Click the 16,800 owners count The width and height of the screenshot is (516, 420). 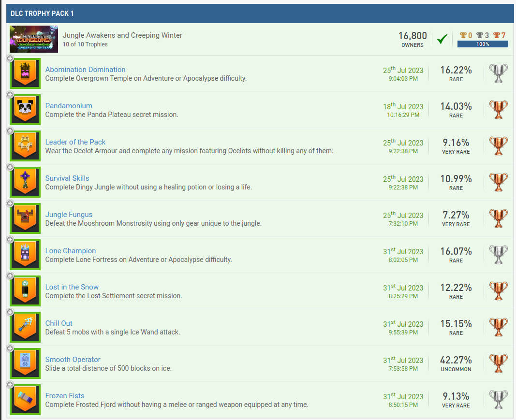coord(413,36)
